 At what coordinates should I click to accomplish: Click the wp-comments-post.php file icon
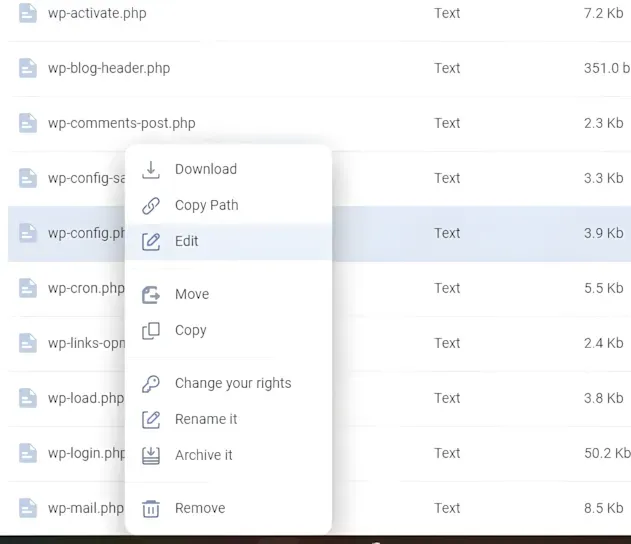tap(28, 123)
